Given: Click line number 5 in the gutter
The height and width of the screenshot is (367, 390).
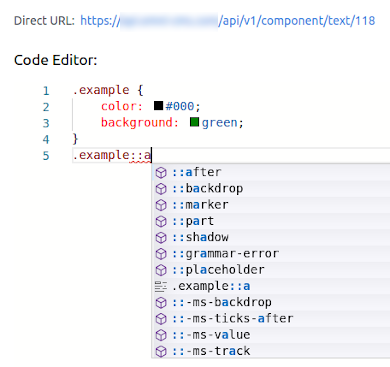Looking at the screenshot, I should coord(46,156).
